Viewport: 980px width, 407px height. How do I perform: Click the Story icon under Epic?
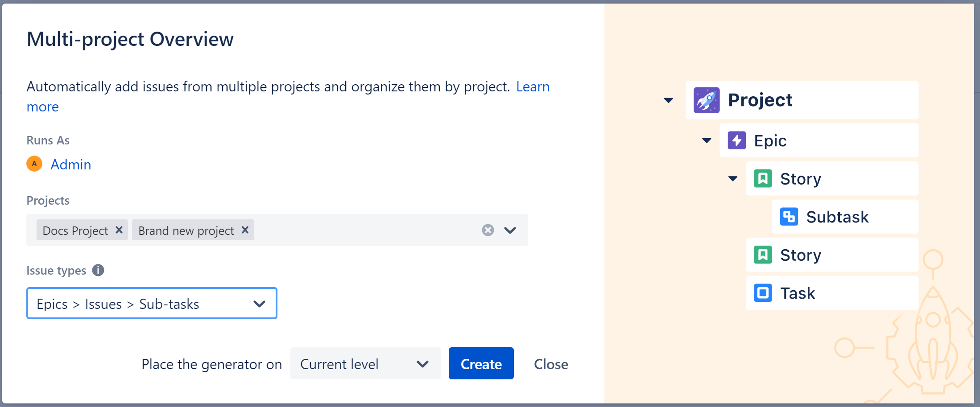tap(764, 178)
